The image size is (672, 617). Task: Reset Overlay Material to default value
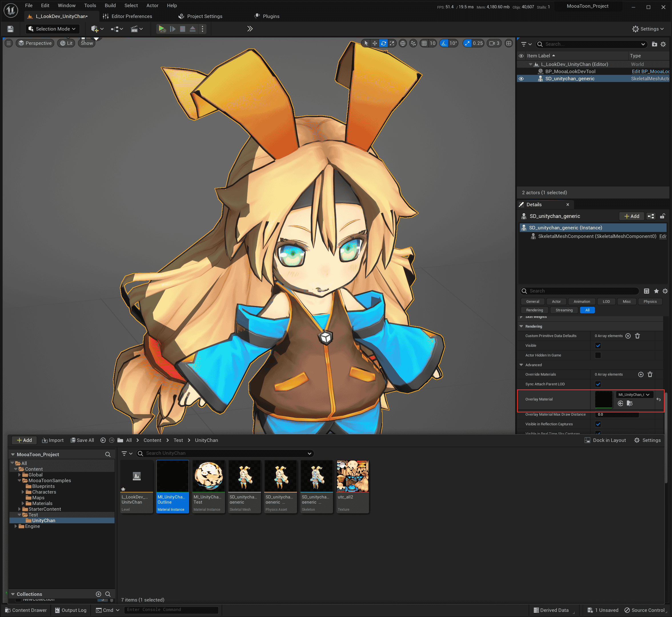pos(658,399)
